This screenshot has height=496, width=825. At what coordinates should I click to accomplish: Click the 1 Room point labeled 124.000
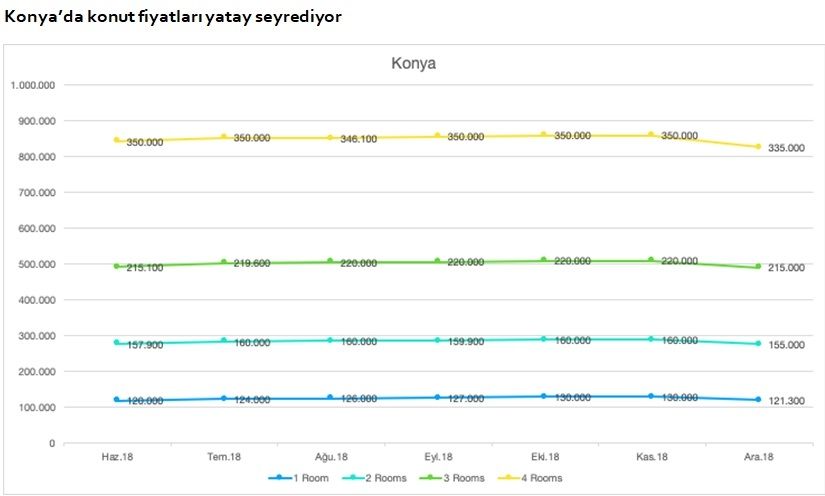224,398
